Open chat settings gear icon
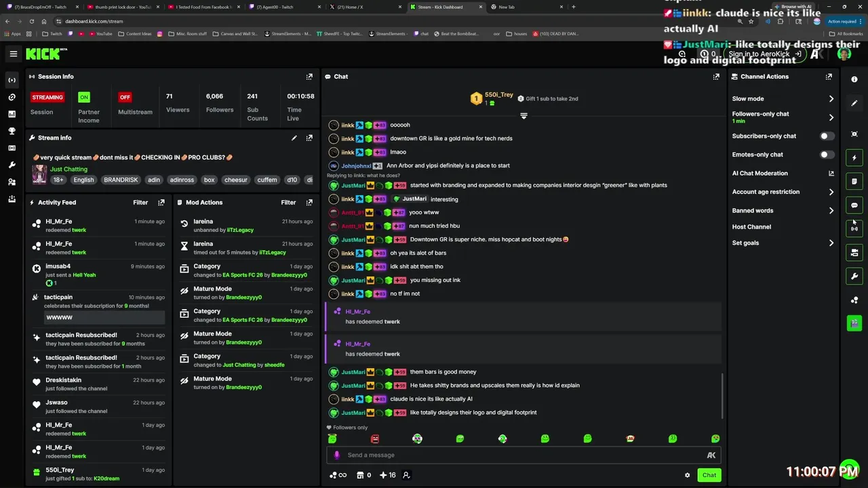868x488 pixels. (687, 475)
